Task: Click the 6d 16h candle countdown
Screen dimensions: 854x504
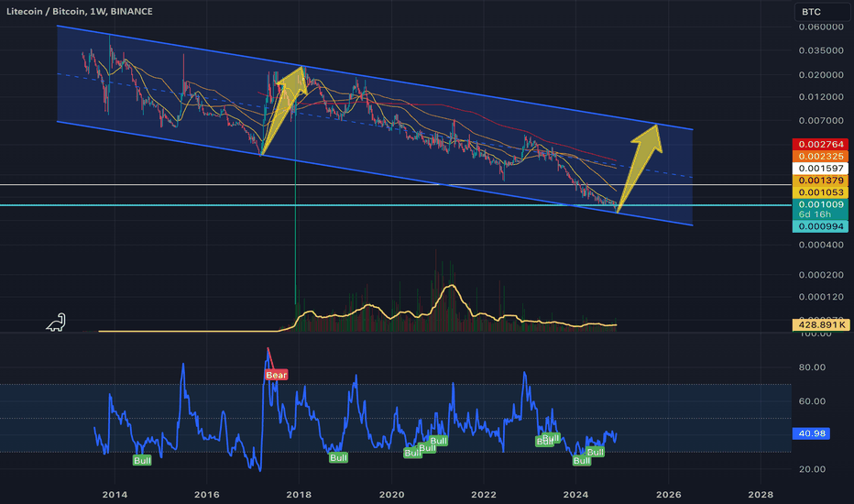Action: 815,214
